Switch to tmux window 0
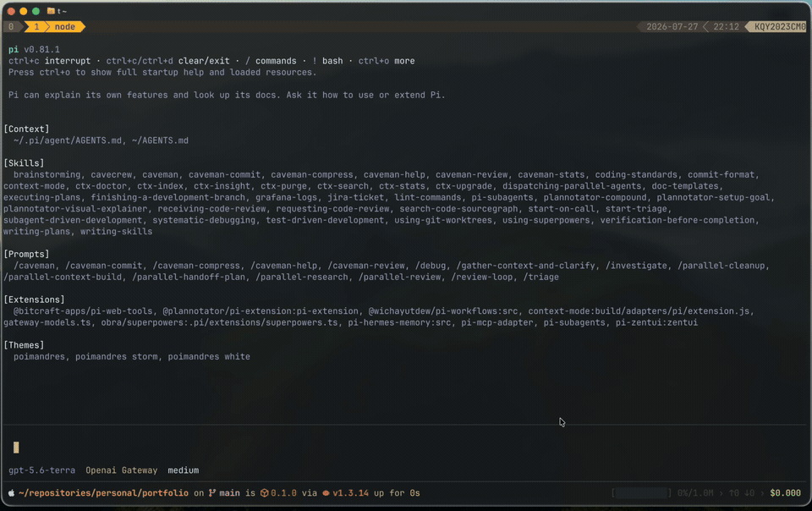Viewport: 812px width, 511px height. click(11, 26)
